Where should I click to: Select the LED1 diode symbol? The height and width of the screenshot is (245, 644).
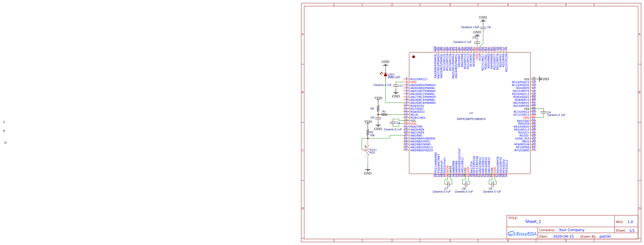pyautogui.click(x=385, y=74)
